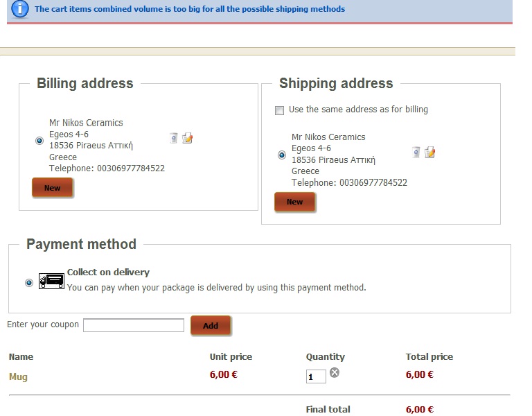Viewport: 532px width, 416px height.
Task: Click the blue information icon in the notice
Action: (20, 8)
